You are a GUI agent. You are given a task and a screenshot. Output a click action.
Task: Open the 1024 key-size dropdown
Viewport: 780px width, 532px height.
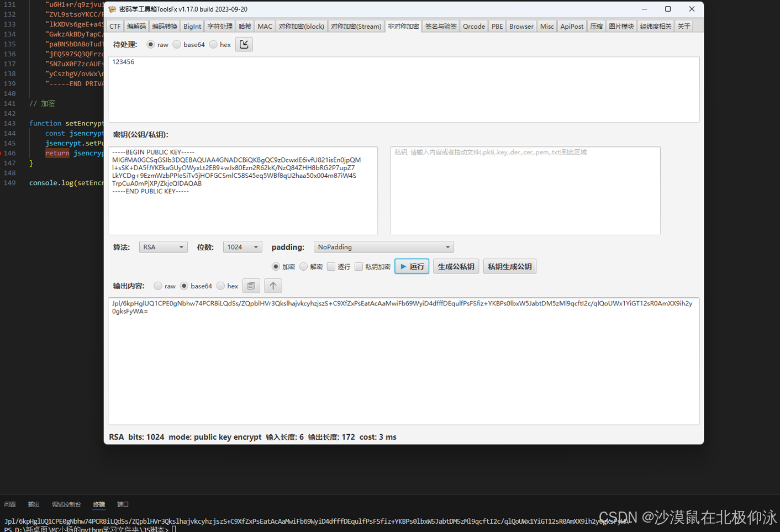click(242, 247)
